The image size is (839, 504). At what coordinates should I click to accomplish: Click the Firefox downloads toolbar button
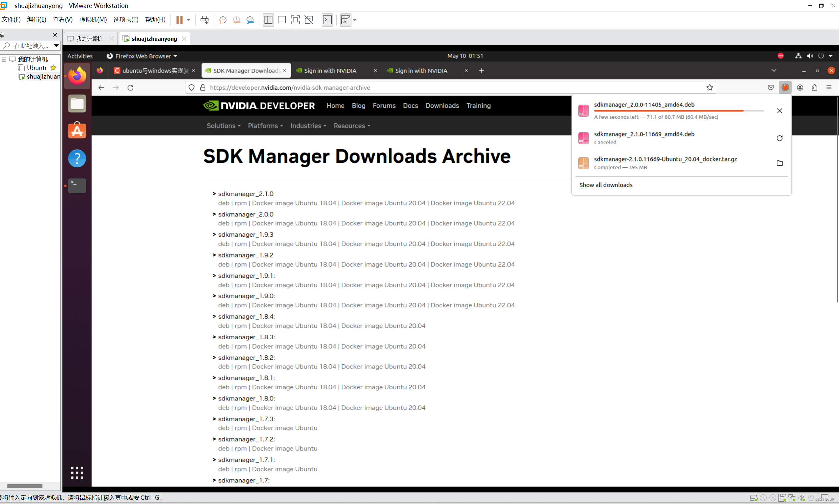click(x=785, y=88)
